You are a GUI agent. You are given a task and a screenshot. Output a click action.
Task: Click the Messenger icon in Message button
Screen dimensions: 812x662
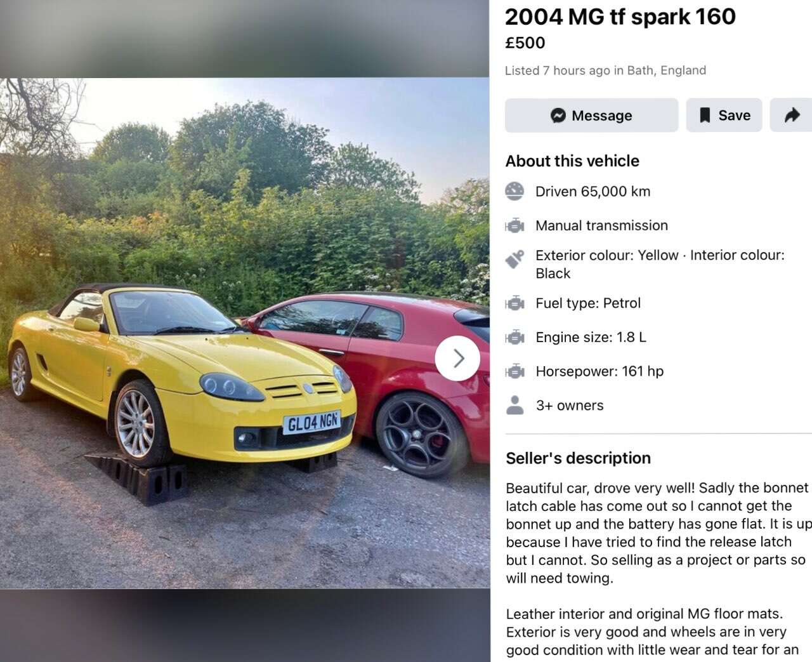[x=558, y=116]
